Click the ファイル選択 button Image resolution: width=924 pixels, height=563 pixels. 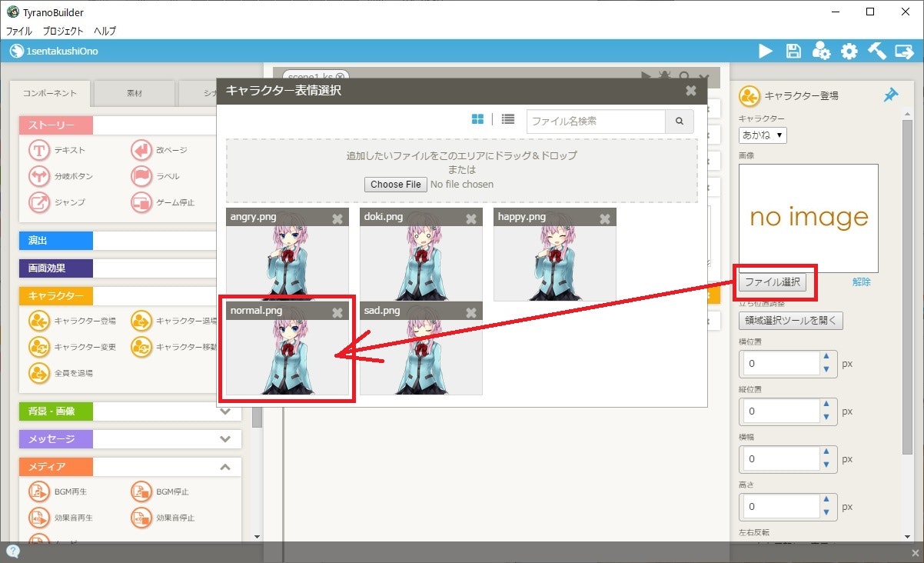point(773,282)
